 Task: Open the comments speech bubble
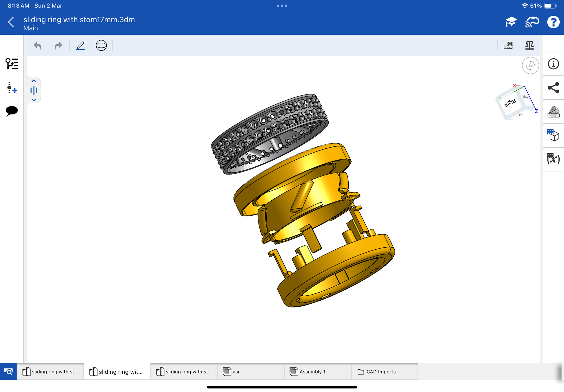pyautogui.click(x=12, y=111)
